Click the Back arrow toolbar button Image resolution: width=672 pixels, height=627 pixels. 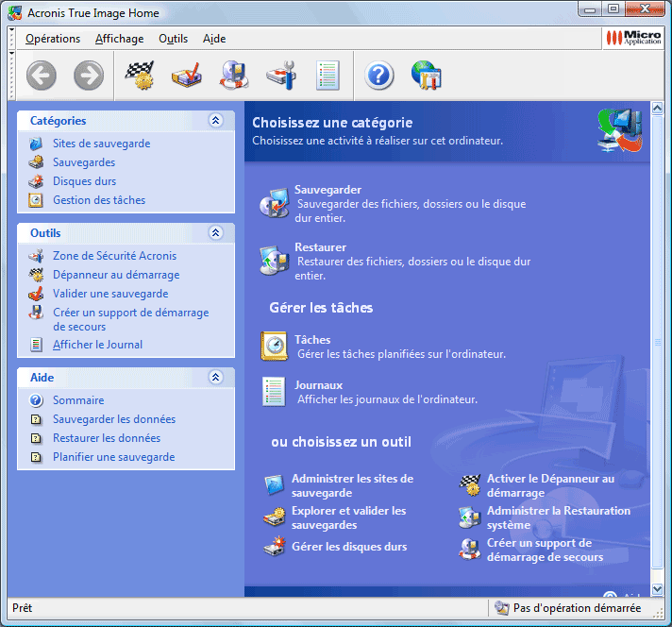42,75
